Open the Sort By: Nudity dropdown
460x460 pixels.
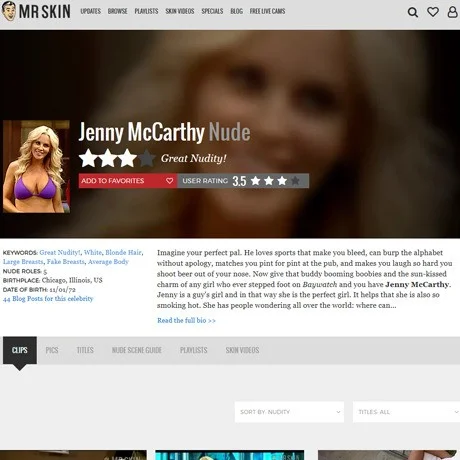[289, 412]
